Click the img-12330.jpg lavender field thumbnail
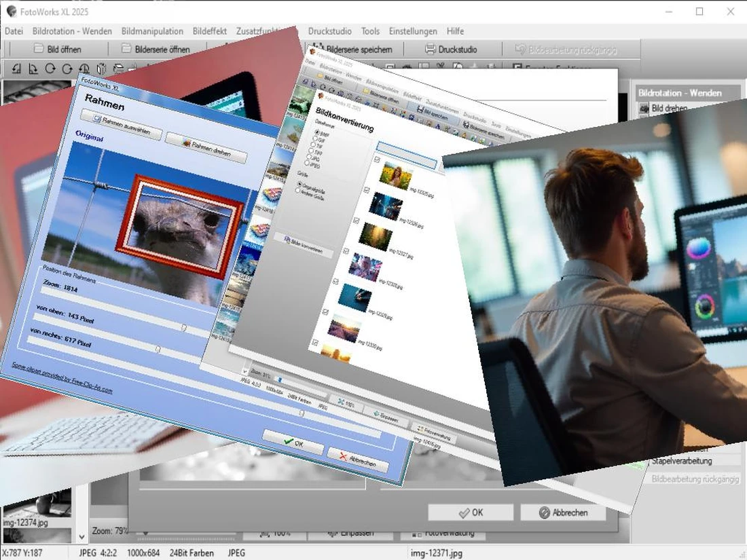Image resolution: width=747 pixels, height=560 pixels. tap(344, 328)
